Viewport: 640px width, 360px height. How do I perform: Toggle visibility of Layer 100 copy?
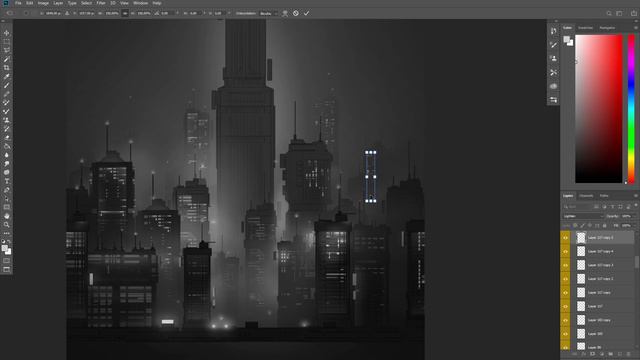(565, 320)
